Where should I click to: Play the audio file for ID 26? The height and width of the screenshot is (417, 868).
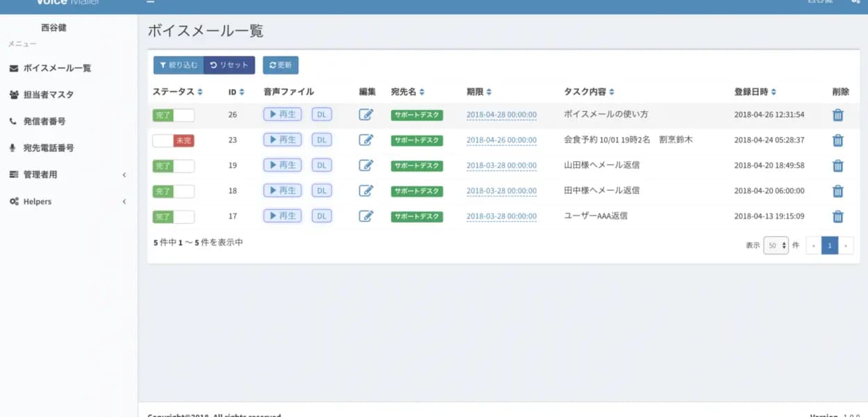(x=281, y=114)
